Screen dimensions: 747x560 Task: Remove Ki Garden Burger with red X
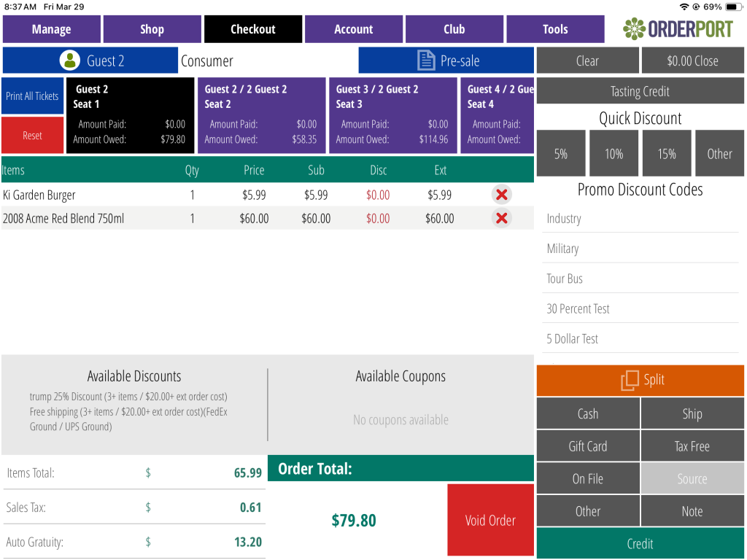[x=501, y=195]
